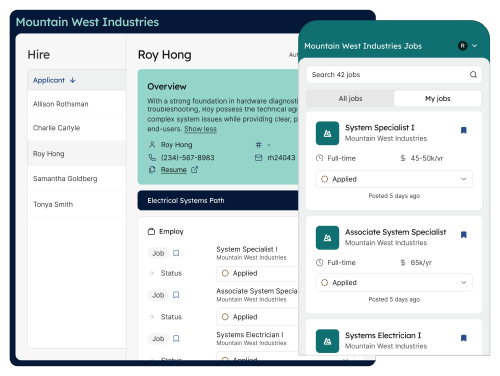This screenshot has width=500, height=376.
Task: Toggle bookmark on System Specialist I card
Action: tap(463, 130)
